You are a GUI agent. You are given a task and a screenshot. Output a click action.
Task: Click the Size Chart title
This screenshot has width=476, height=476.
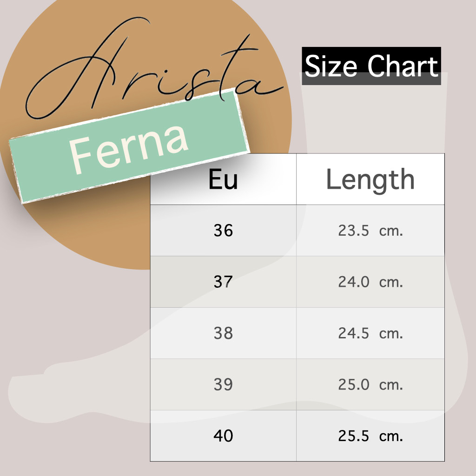pyautogui.click(x=371, y=66)
